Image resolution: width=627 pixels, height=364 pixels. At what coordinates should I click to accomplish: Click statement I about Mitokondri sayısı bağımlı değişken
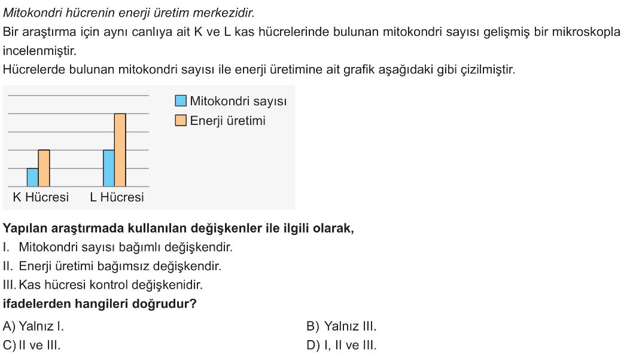(117, 247)
